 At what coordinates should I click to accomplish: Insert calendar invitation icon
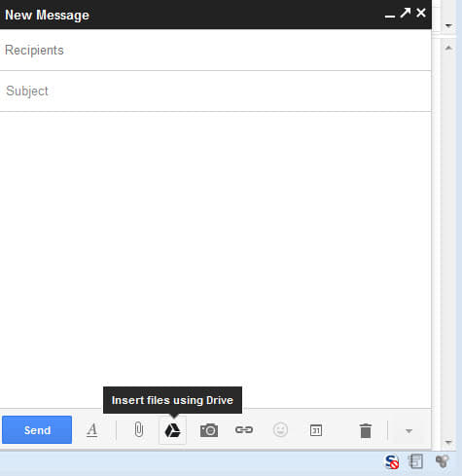pyautogui.click(x=316, y=430)
